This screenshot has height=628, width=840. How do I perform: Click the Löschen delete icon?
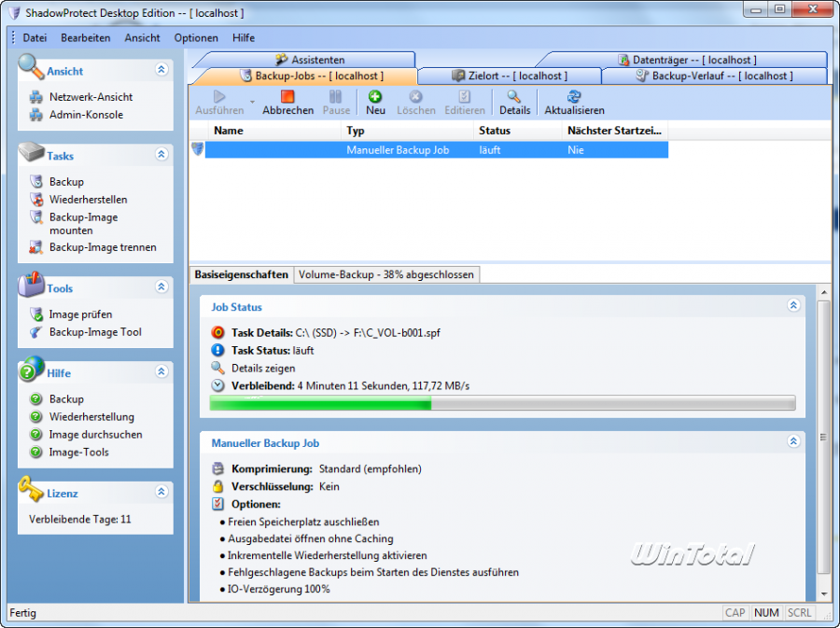415,96
